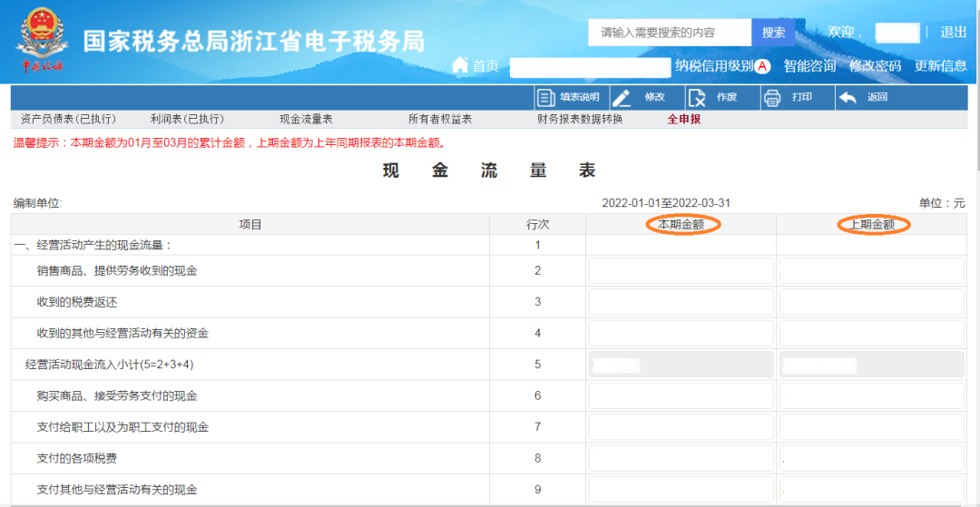Click 上期金额 subtotal field row 5

[871, 365]
